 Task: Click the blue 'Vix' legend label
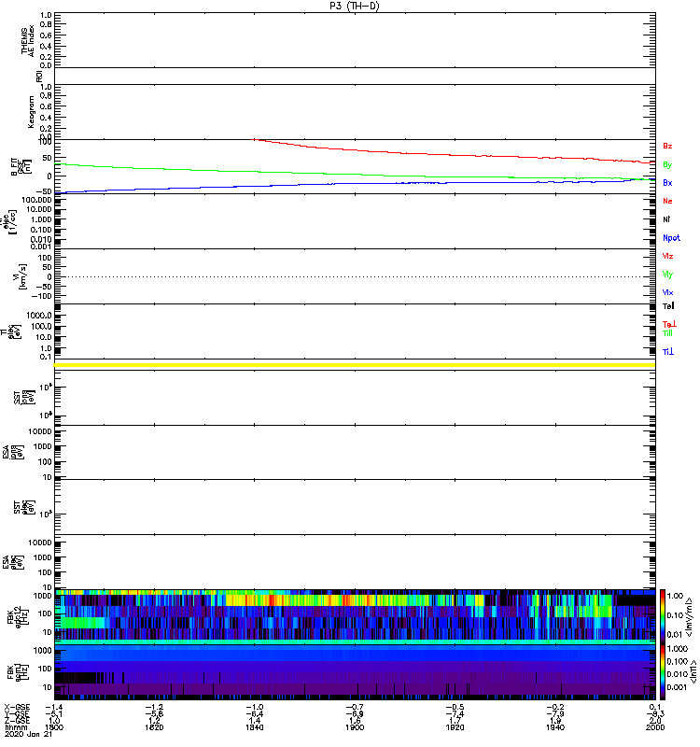(667, 293)
